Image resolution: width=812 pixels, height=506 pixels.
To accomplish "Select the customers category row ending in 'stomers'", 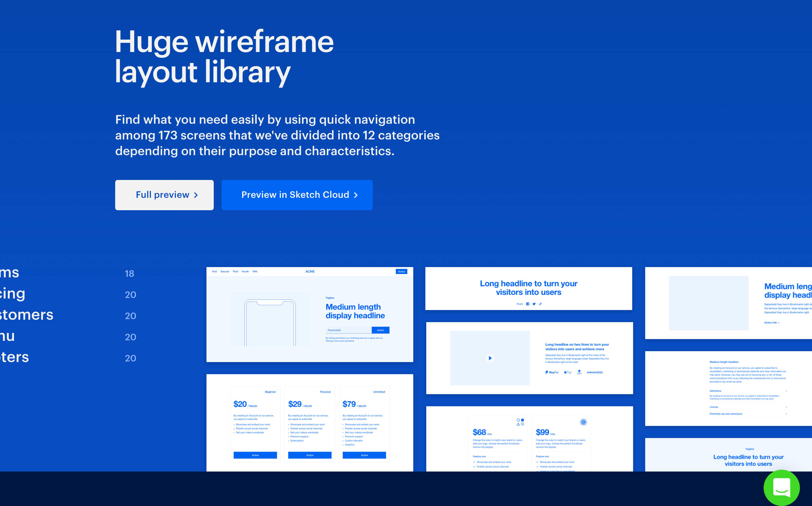I will point(69,315).
